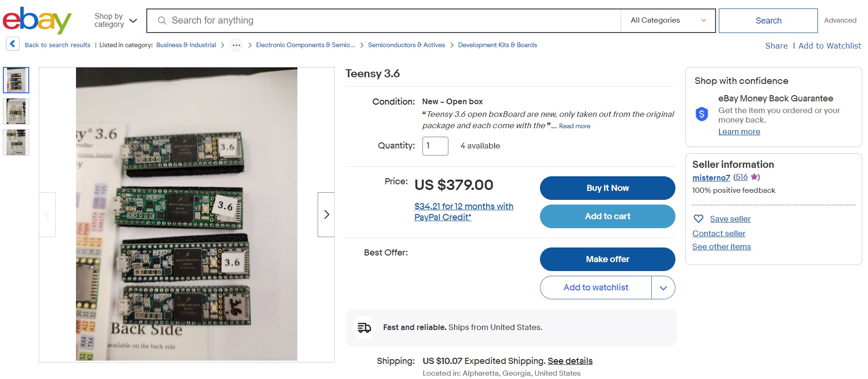This screenshot has width=868, height=379.
Task: Expand the Add to watchlist dropdown arrow
Action: [x=663, y=288]
